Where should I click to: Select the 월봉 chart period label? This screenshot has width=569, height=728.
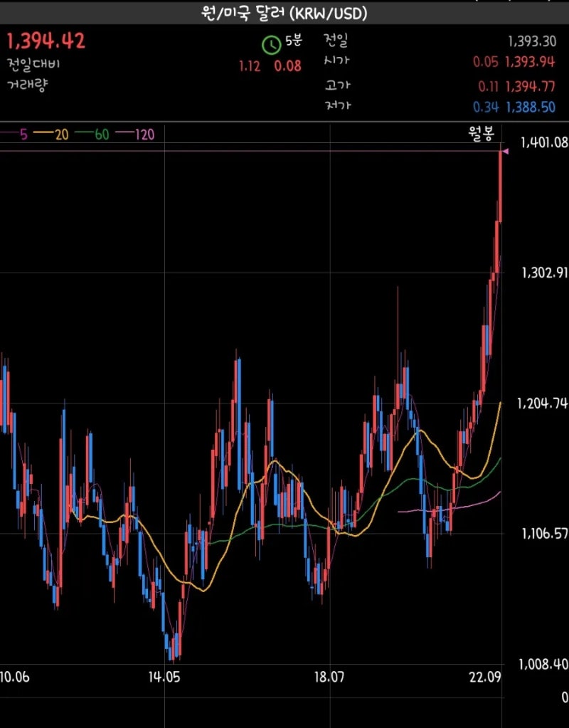point(481,134)
